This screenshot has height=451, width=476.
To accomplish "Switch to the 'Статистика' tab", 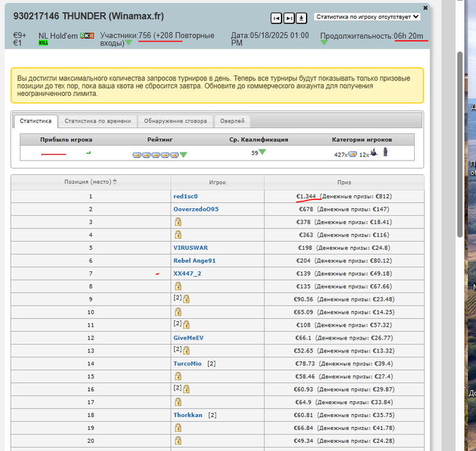I will click(x=35, y=121).
